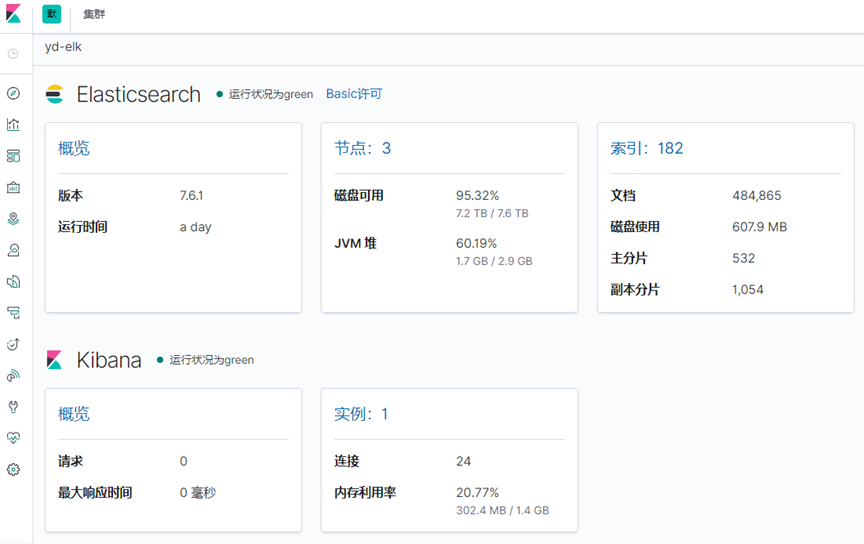Viewport: 864px width, 544px height.
Task: Click the 运行时间 label
Action: click(x=83, y=227)
